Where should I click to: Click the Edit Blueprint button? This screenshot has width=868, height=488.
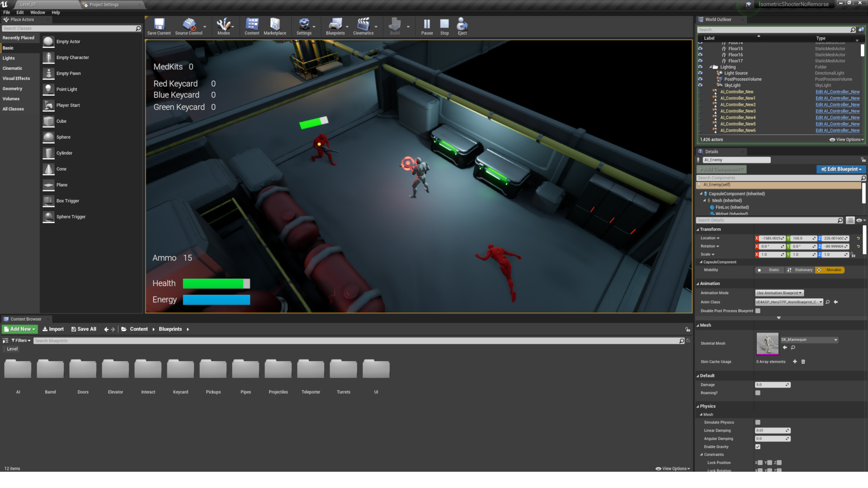point(841,169)
